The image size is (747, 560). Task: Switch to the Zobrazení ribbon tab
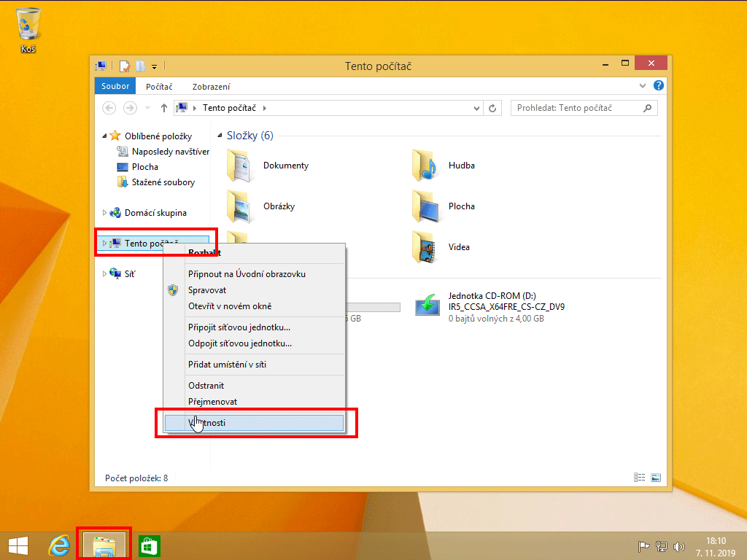pyautogui.click(x=211, y=87)
